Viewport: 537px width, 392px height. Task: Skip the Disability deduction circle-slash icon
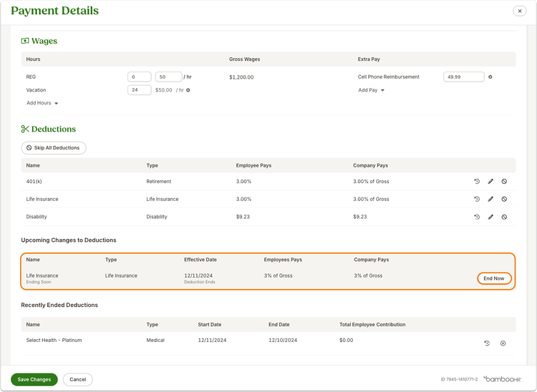click(x=504, y=217)
